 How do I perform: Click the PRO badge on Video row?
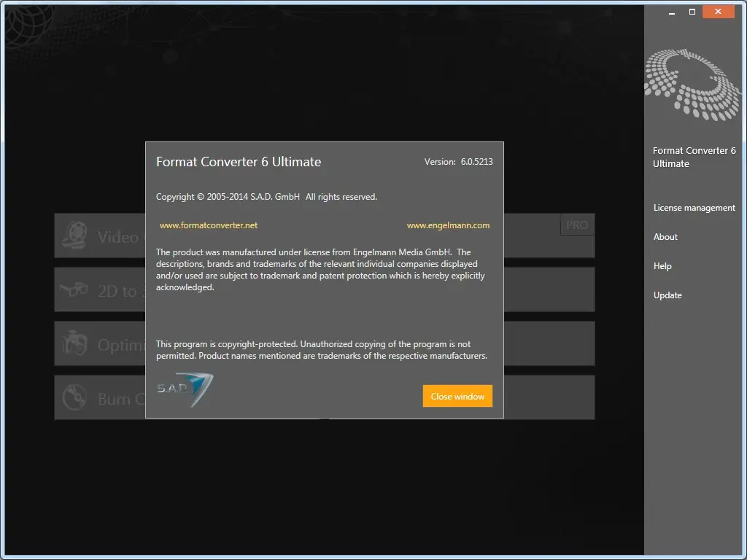click(577, 225)
